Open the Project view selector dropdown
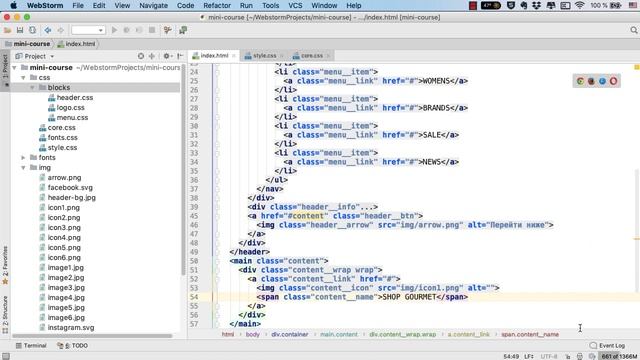Image resolution: width=640 pixels, height=360 pixels. point(35,56)
